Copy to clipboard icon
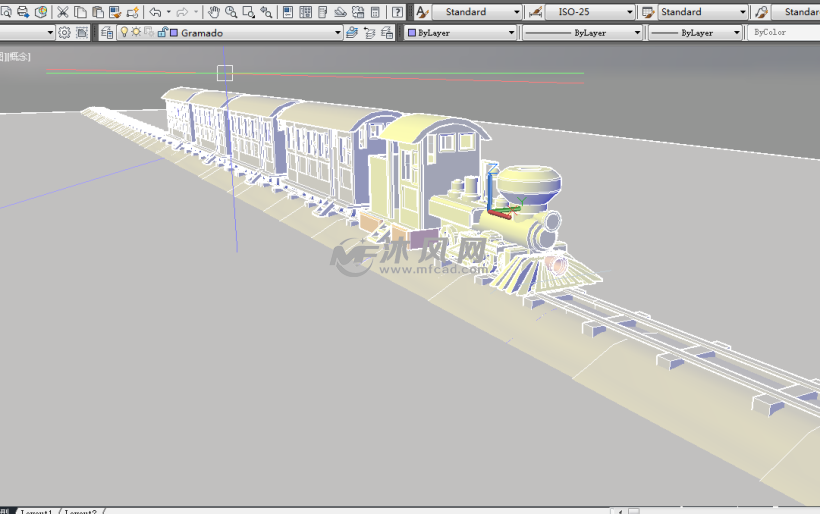The width and height of the screenshot is (820, 514). click(80, 12)
